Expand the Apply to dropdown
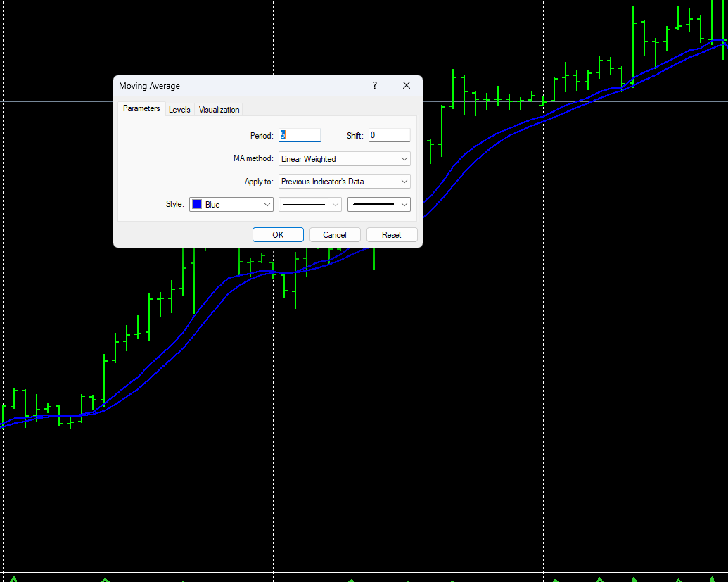 tap(345, 182)
